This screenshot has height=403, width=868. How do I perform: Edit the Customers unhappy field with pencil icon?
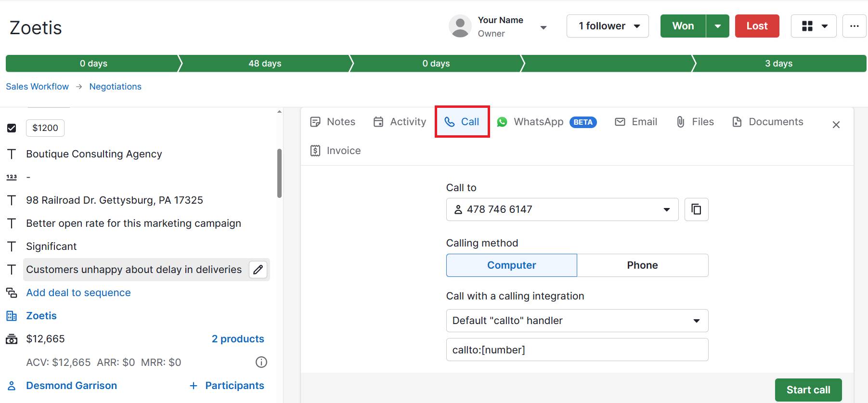[x=258, y=270]
